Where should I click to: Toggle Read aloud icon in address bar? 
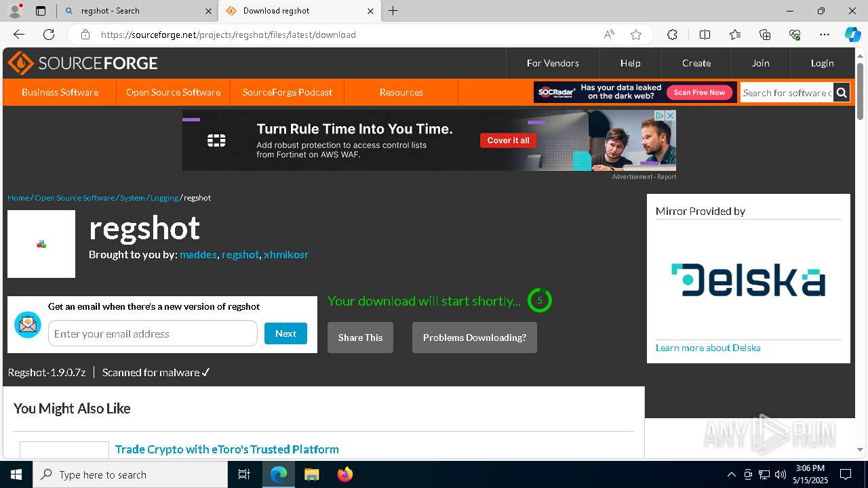(x=609, y=35)
